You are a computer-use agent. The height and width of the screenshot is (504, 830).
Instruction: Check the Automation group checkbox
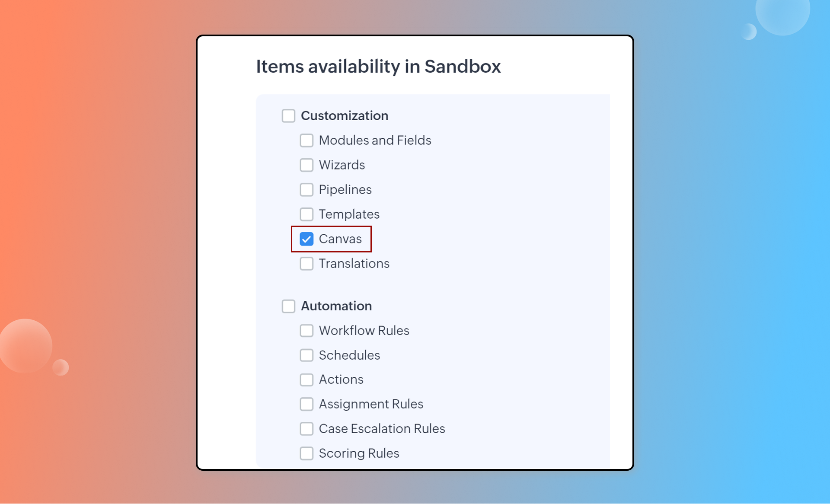click(x=288, y=306)
